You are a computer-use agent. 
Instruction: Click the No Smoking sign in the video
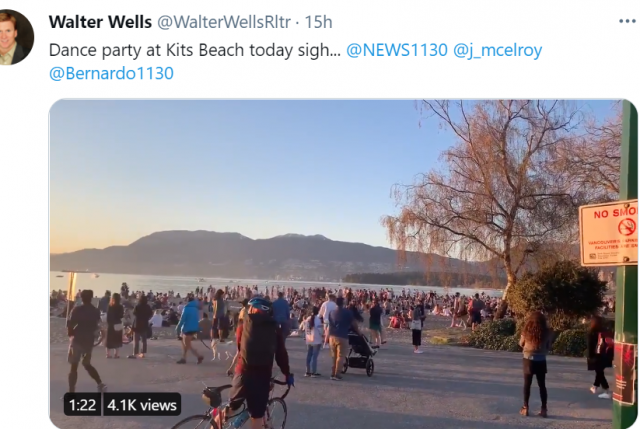tap(608, 233)
